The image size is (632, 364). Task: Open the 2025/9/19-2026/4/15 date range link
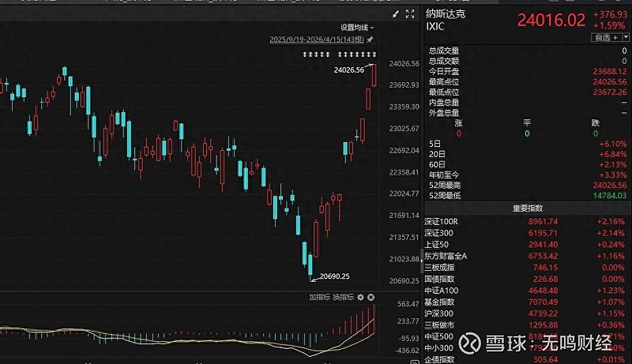click(317, 39)
